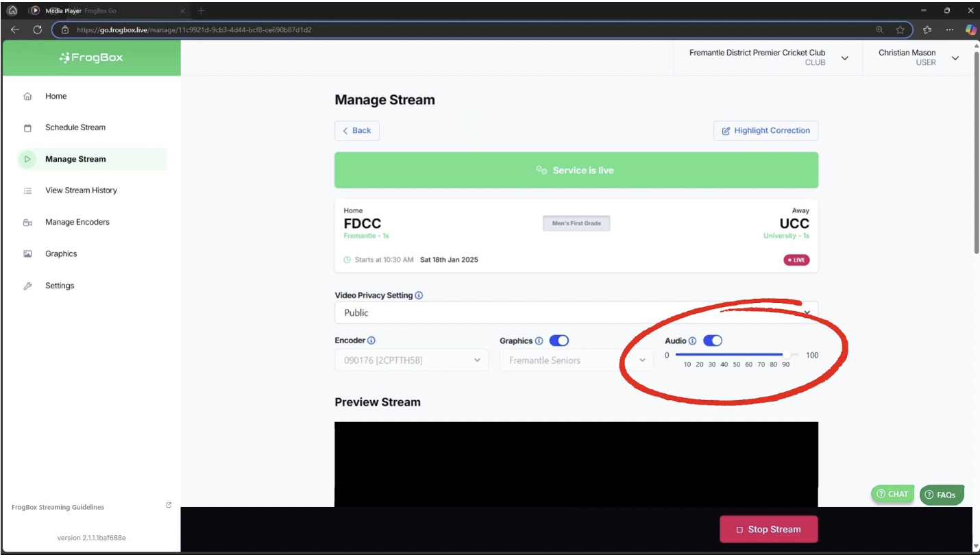
Task: Open the browser favorites list icon
Action: [927, 29]
